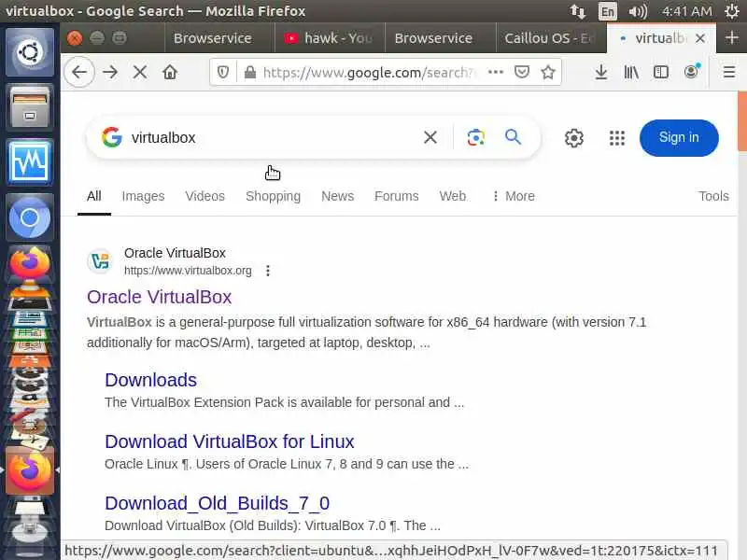This screenshot has width=747, height=560.
Task: Select the Shopping results tab
Action: (x=273, y=196)
